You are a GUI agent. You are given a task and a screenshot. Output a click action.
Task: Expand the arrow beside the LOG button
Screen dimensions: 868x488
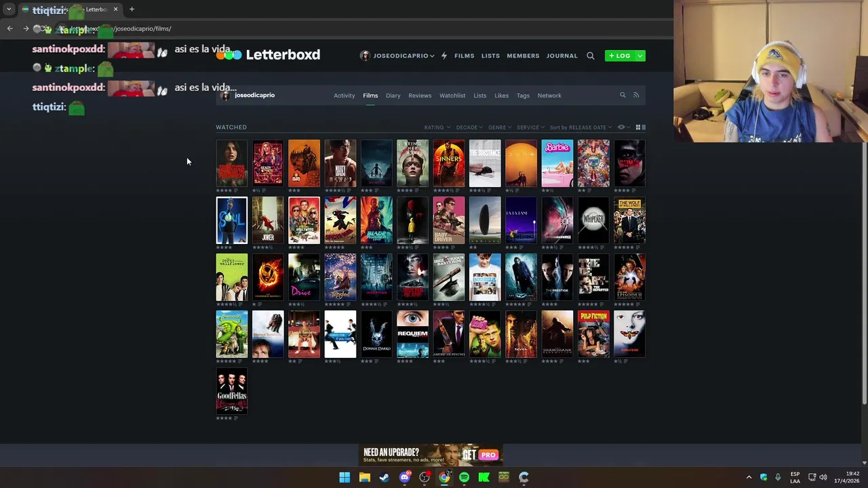pyautogui.click(x=639, y=56)
